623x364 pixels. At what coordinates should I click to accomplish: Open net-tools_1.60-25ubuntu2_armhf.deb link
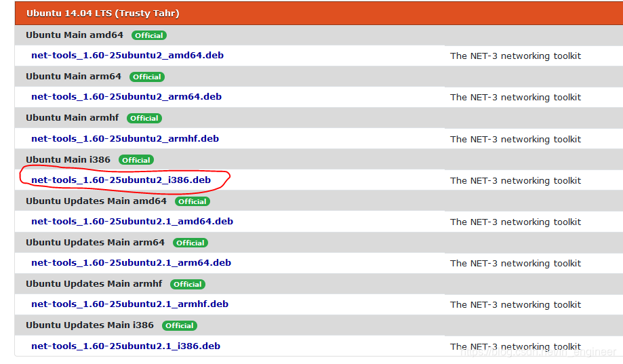coord(125,139)
